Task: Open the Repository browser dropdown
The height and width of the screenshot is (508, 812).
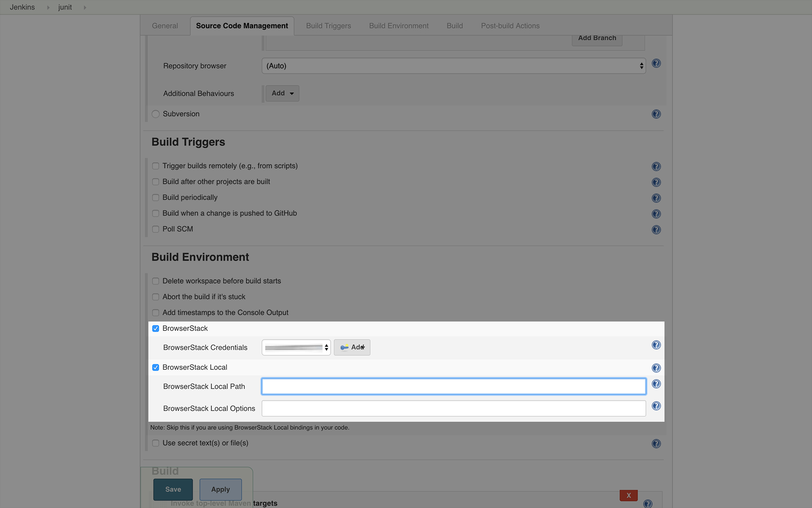Action: [x=454, y=66]
